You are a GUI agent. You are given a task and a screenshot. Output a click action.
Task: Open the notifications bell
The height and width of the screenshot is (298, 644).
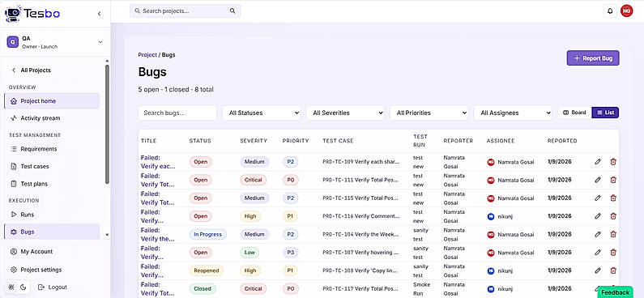point(610,11)
